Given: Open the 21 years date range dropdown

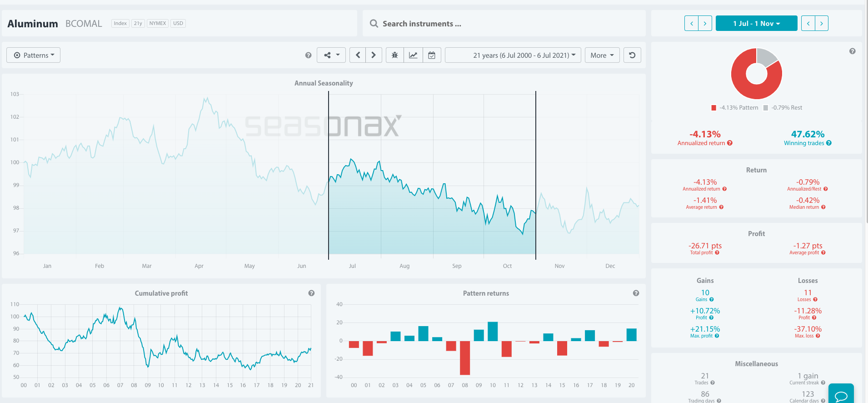Looking at the screenshot, I should (x=513, y=55).
